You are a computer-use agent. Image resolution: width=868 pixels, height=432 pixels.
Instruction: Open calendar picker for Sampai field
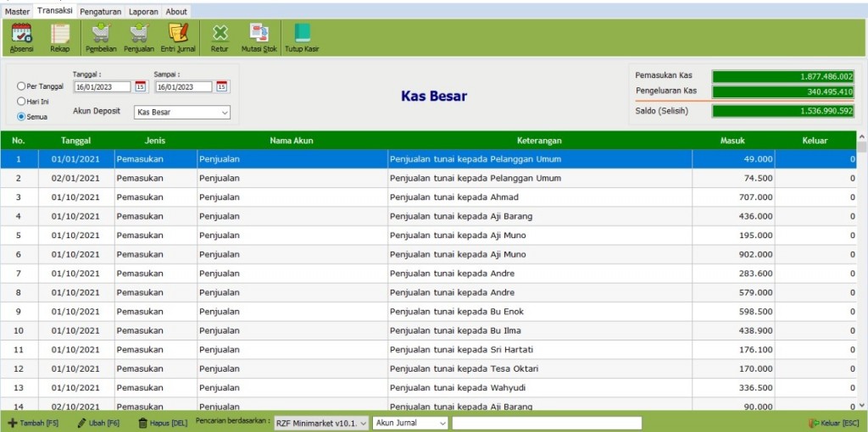pyautogui.click(x=221, y=87)
